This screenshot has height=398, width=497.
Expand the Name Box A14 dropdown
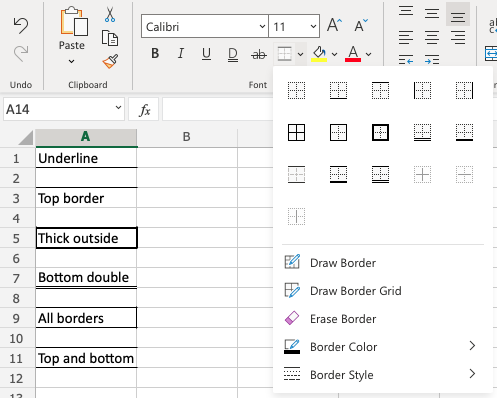pyautogui.click(x=118, y=108)
